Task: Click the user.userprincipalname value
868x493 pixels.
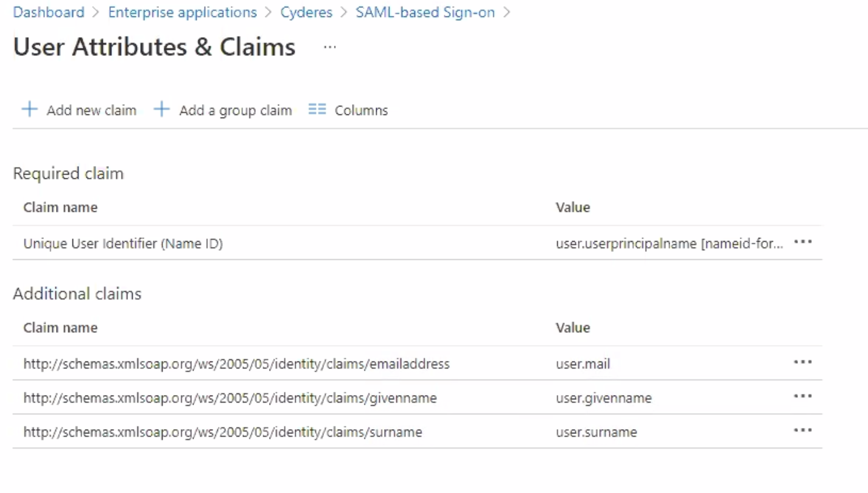Action: click(669, 243)
